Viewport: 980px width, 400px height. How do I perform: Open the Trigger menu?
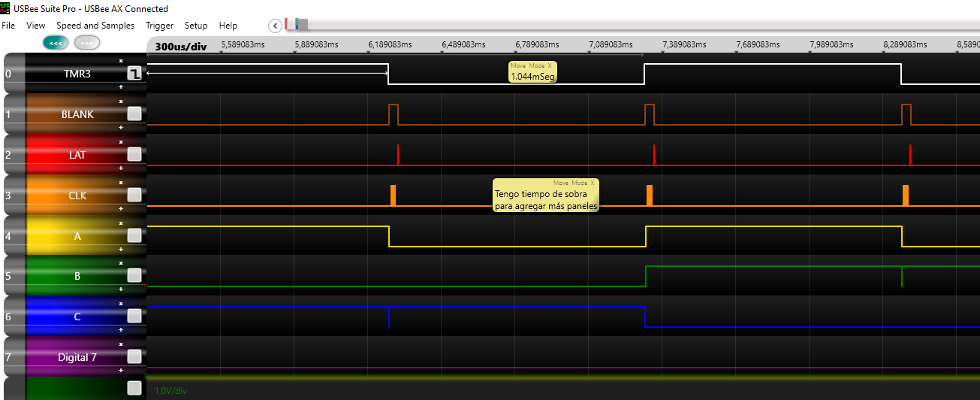coord(159,26)
